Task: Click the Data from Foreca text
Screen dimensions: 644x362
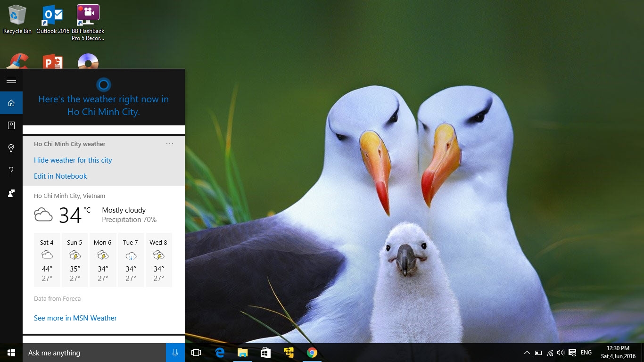Action: point(58,299)
